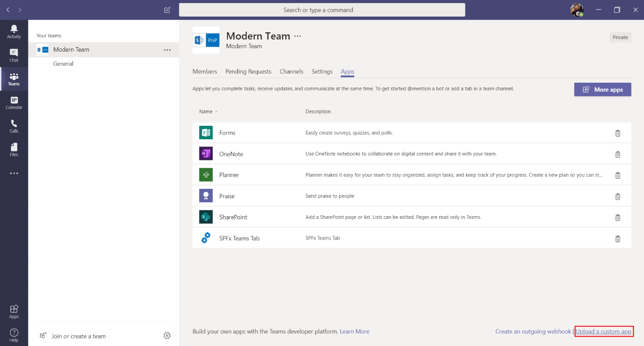Select the General channel
The height and width of the screenshot is (346, 644).
(63, 64)
